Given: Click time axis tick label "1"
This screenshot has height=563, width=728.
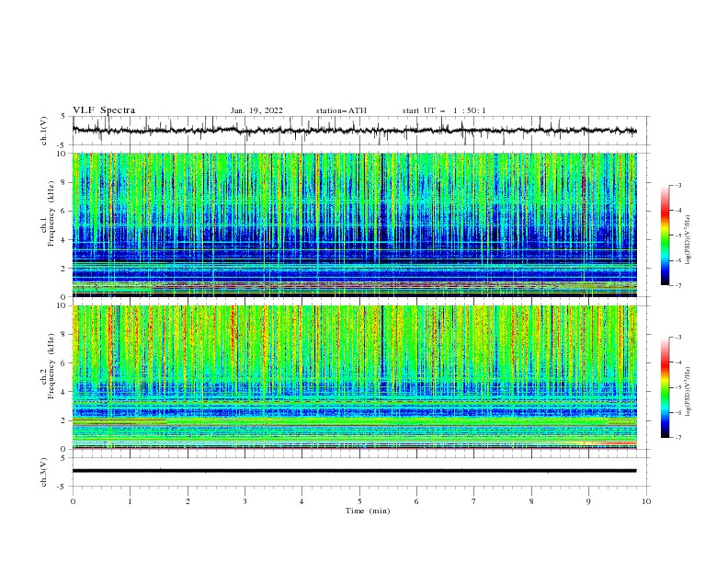Looking at the screenshot, I should coord(130,501).
